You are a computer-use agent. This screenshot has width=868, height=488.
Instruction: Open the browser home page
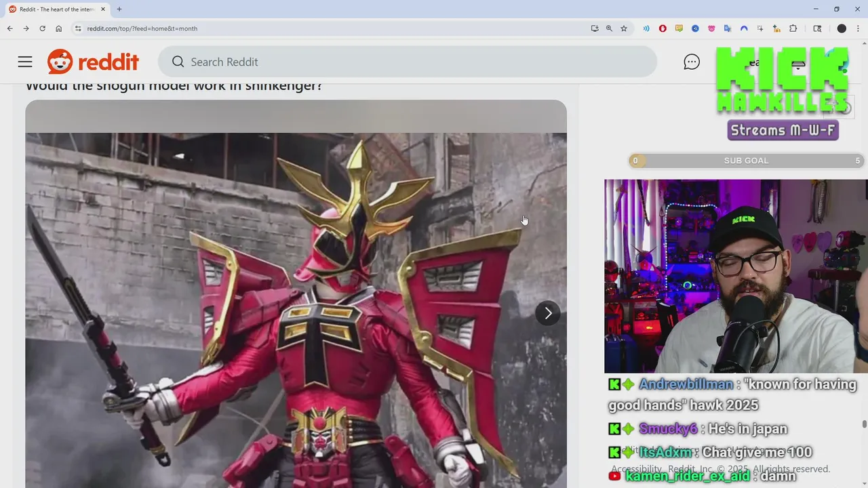(59, 28)
